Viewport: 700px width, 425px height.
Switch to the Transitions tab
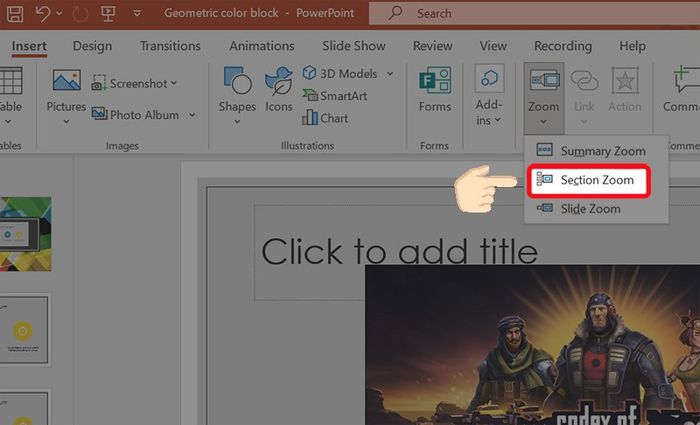click(x=170, y=46)
